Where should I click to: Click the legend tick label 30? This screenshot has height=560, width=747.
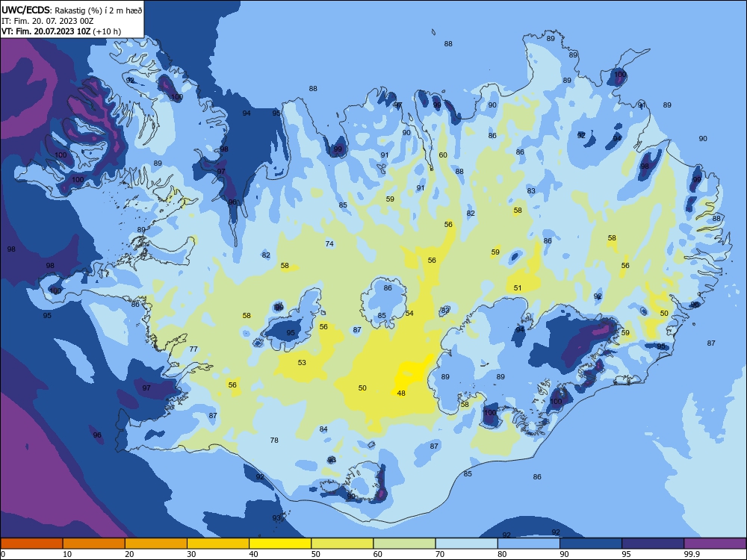pos(191,554)
